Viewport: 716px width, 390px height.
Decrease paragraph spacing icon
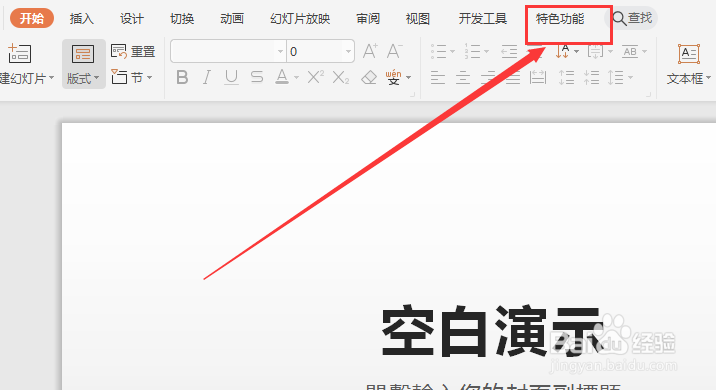(591, 78)
